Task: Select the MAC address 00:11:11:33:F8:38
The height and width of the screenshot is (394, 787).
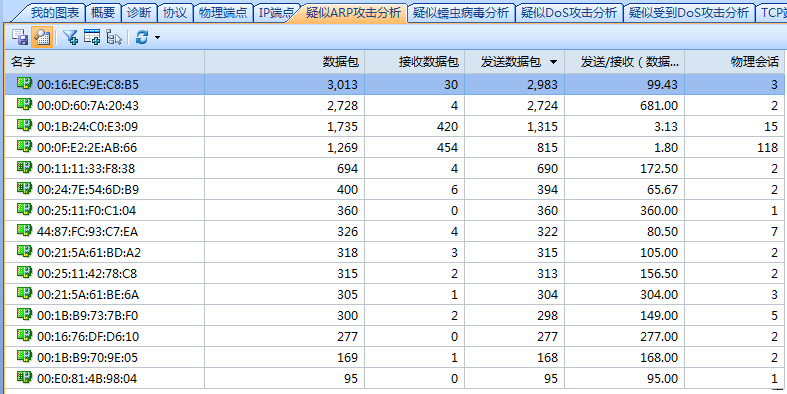Action: click(86, 169)
